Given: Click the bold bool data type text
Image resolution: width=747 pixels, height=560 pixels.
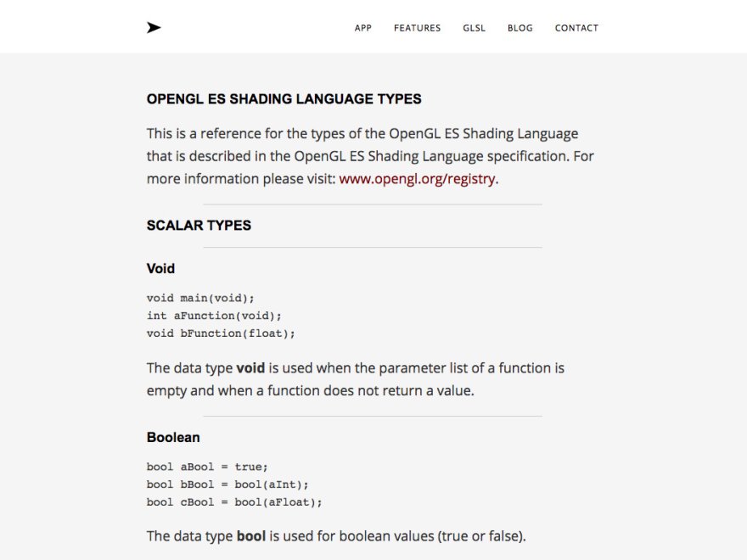Looking at the screenshot, I should 251,535.
